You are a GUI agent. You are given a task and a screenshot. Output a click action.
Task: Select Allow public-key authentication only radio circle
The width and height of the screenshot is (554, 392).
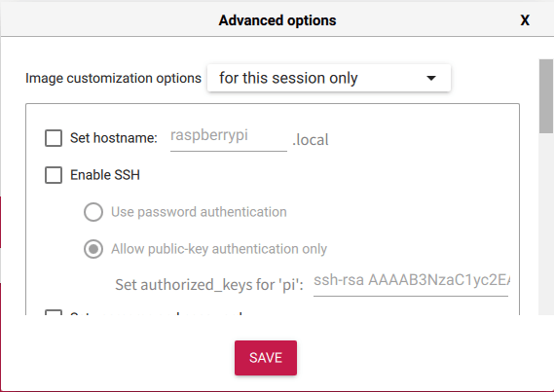(x=93, y=249)
